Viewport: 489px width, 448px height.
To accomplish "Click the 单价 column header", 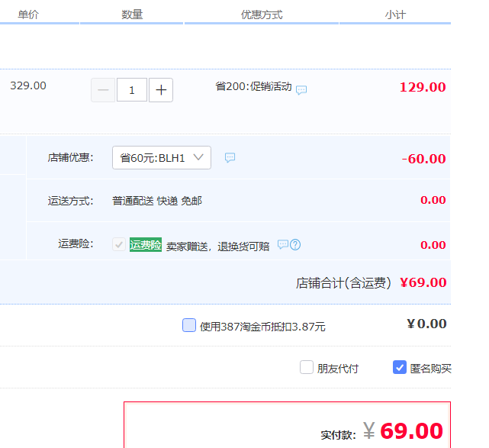I will click(28, 15).
